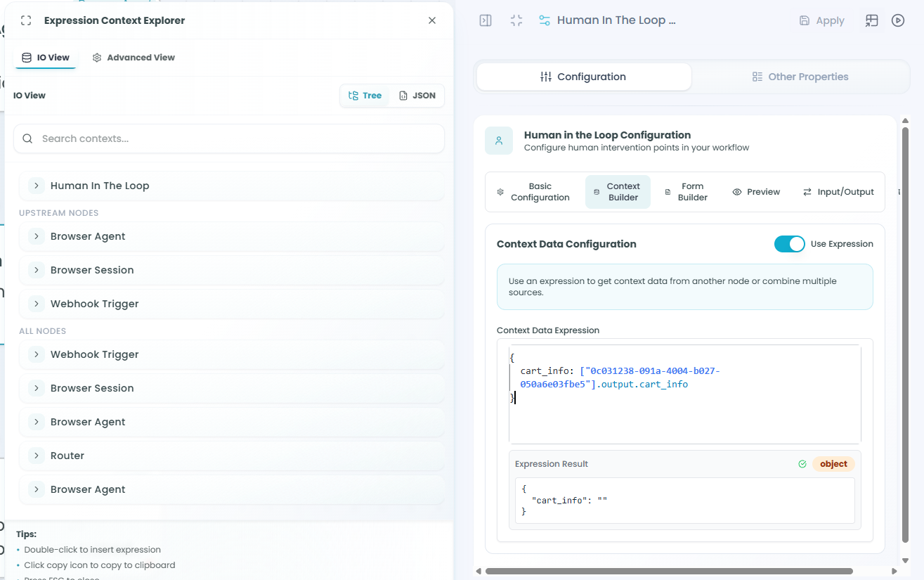Click the object type badge
Screen dimensions: 924x580
tap(833, 464)
